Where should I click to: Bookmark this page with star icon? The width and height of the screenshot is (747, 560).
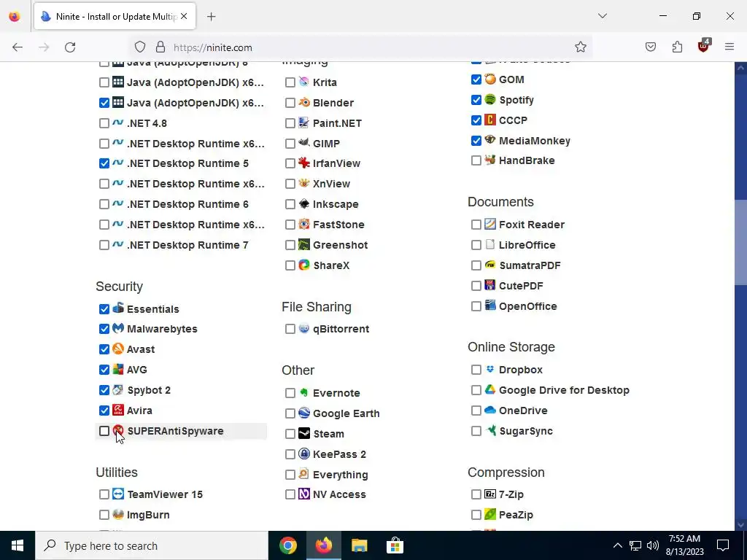click(x=580, y=47)
